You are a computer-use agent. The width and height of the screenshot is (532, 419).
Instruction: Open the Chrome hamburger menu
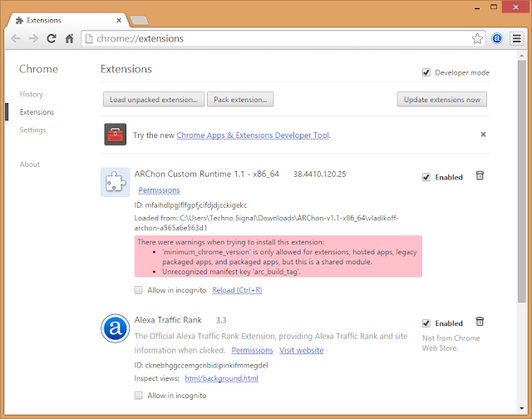pyautogui.click(x=517, y=39)
